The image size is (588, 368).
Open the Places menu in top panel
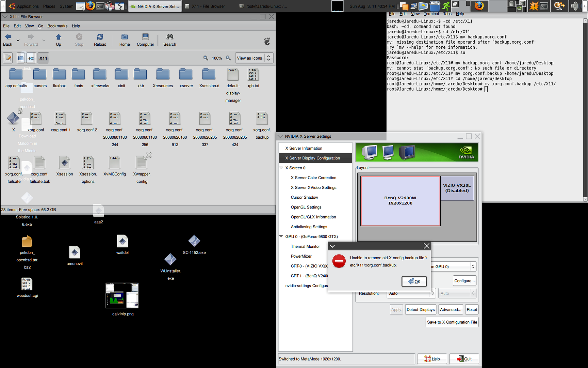click(x=49, y=6)
